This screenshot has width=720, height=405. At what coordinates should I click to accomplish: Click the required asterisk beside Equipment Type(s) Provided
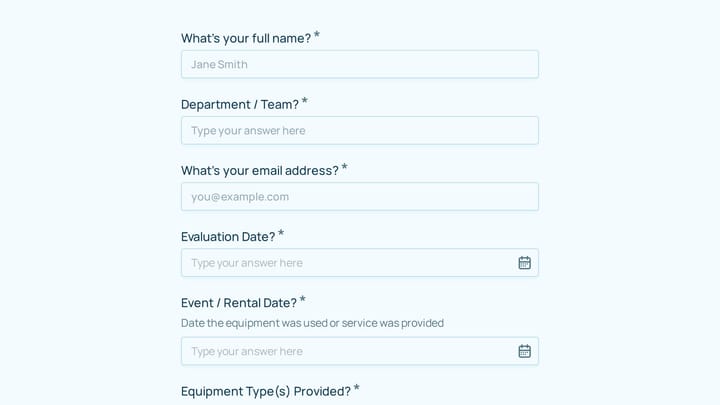[356, 388]
